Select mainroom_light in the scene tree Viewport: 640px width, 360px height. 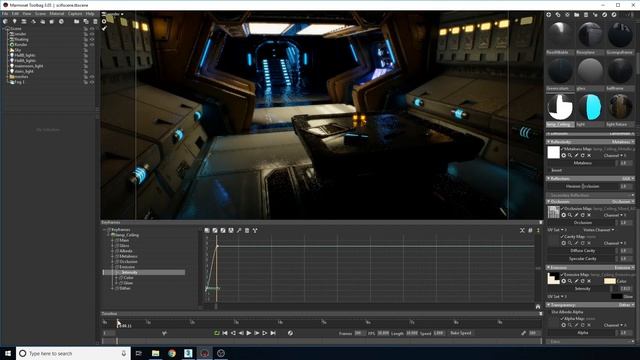click(29, 66)
